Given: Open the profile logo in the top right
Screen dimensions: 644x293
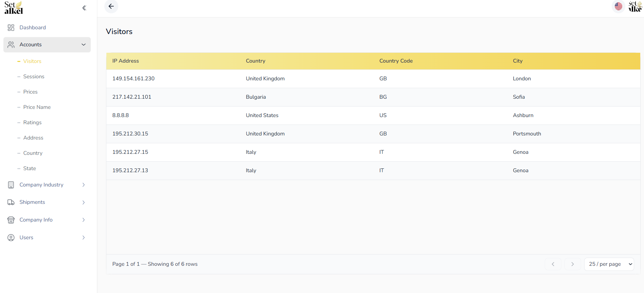Looking at the screenshot, I should (x=635, y=6).
